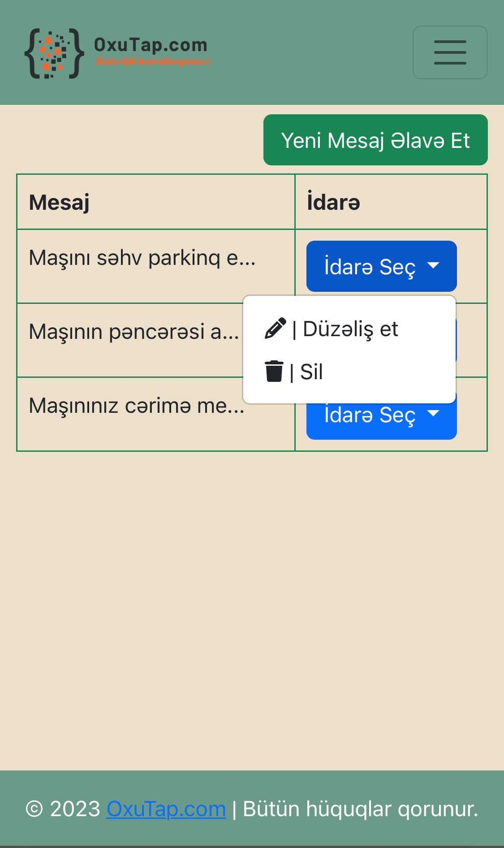Select the 'Maşını səhv parkinq' message

coord(142,258)
